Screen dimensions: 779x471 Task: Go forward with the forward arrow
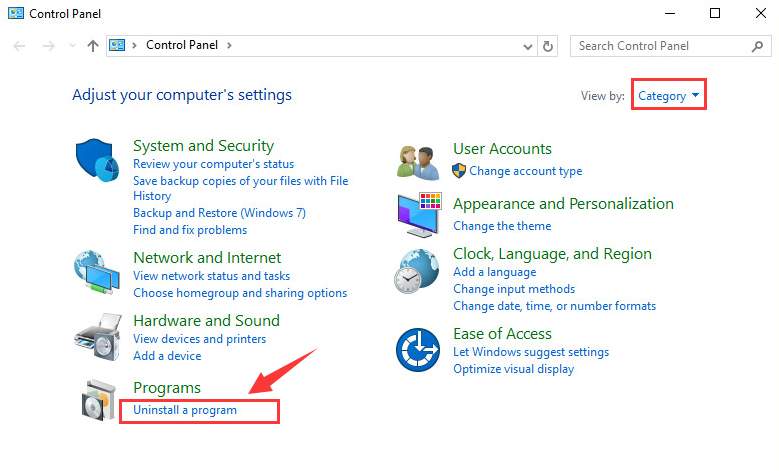[x=48, y=46]
